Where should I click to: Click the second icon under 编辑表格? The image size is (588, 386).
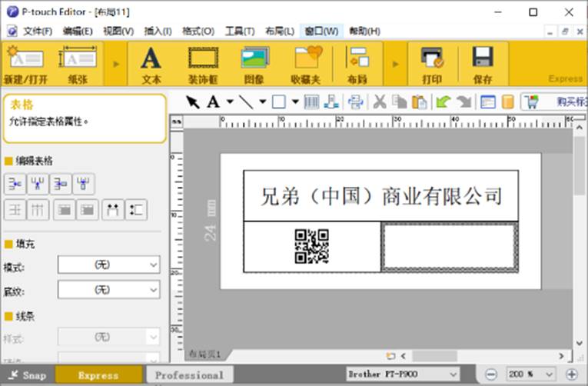[x=38, y=184]
